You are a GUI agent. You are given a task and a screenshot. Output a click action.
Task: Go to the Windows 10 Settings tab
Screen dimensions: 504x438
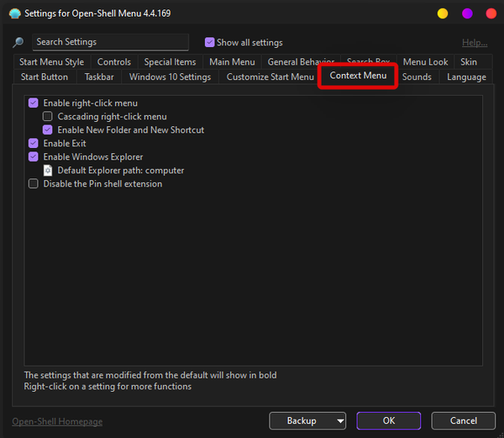coord(170,77)
